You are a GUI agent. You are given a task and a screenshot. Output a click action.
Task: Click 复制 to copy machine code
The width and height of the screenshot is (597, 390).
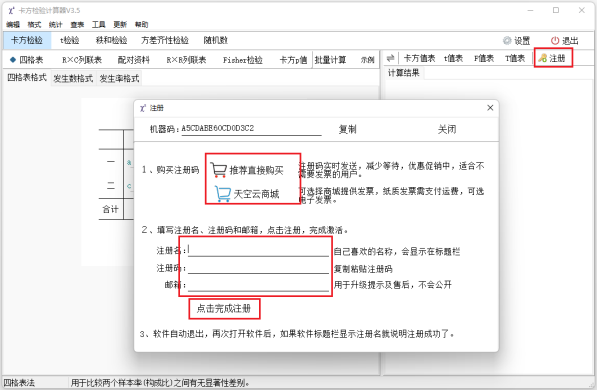coord(347,129)
